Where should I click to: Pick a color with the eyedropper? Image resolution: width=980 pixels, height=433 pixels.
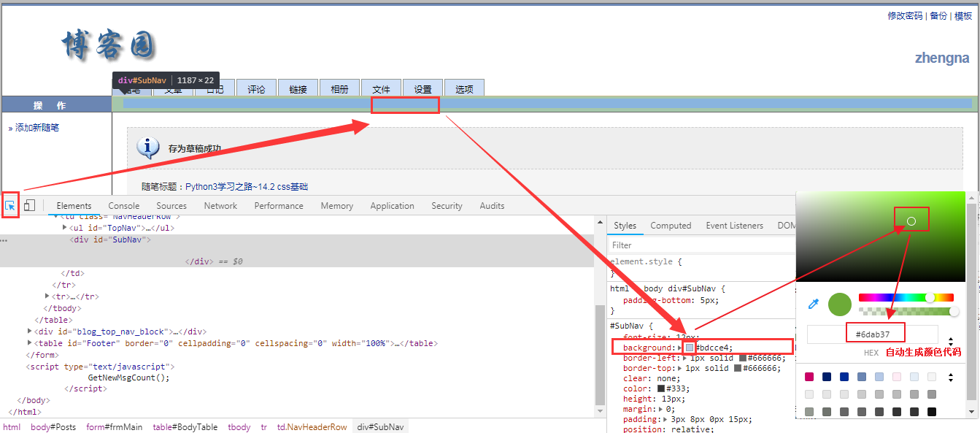click(x=813, y=304)
